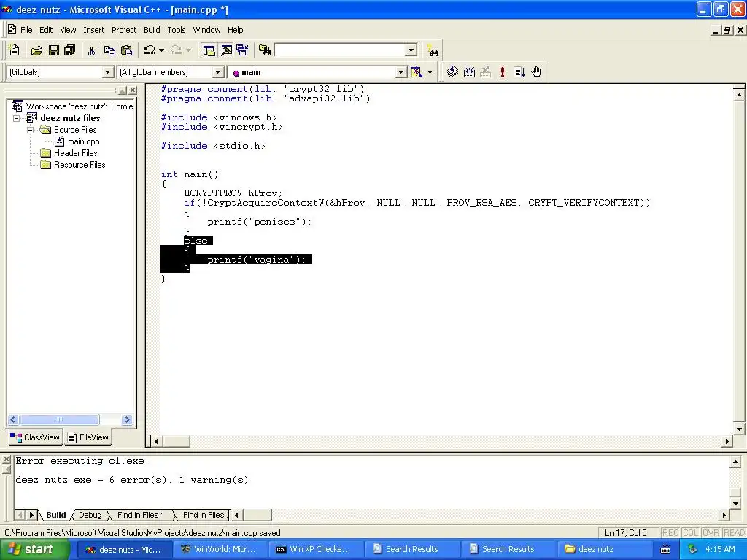Click the Undo arrow icon
The height and width of the screenshot is (560, 747).
150,50
